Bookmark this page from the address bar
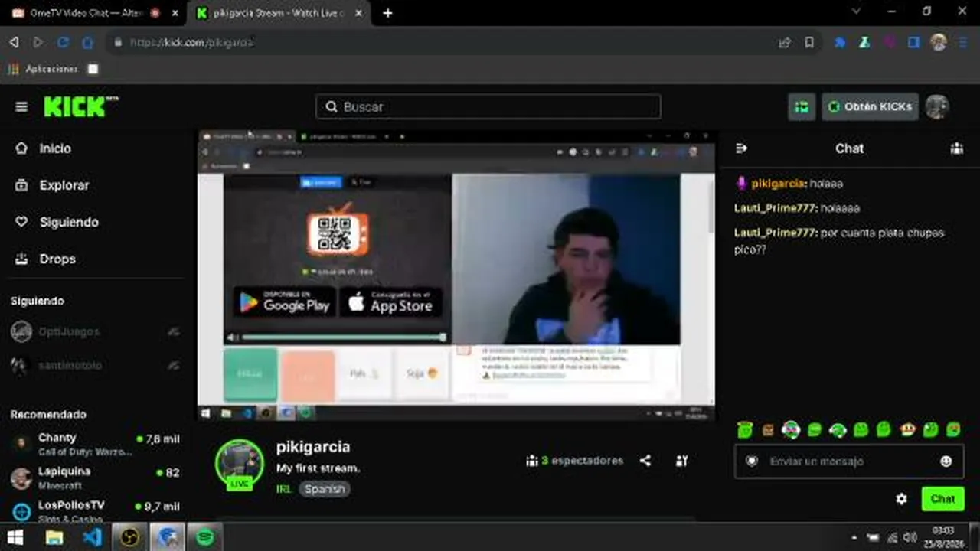980x551 pixels. (x=809, y=43)
